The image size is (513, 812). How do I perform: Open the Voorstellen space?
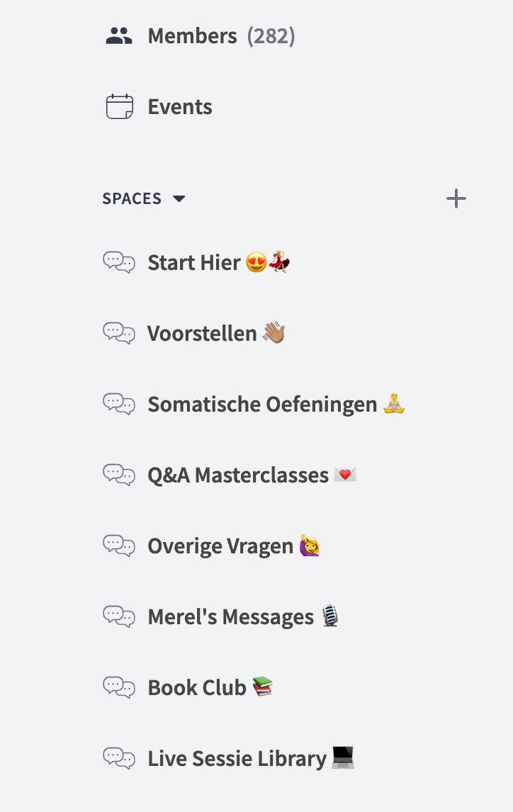click(202, 333)
